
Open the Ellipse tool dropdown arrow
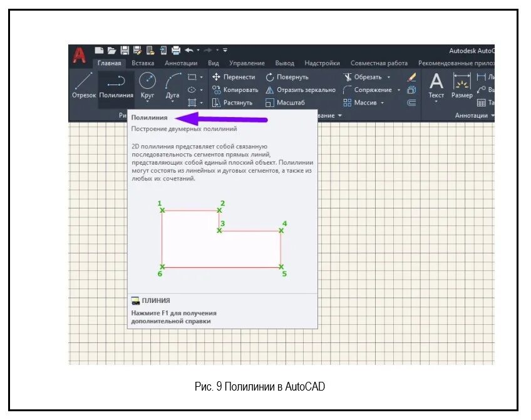pyautogui.click(x=202, y=90)
